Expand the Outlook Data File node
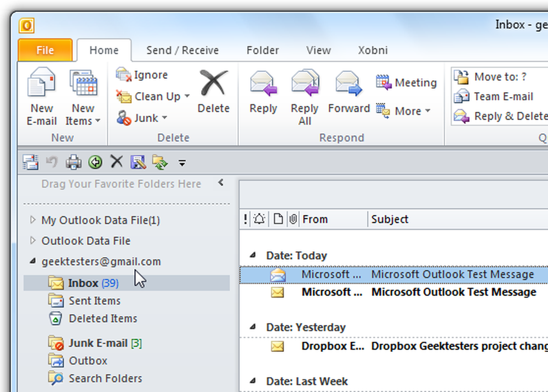The image size is (548, 392). [x=32, y=240]
